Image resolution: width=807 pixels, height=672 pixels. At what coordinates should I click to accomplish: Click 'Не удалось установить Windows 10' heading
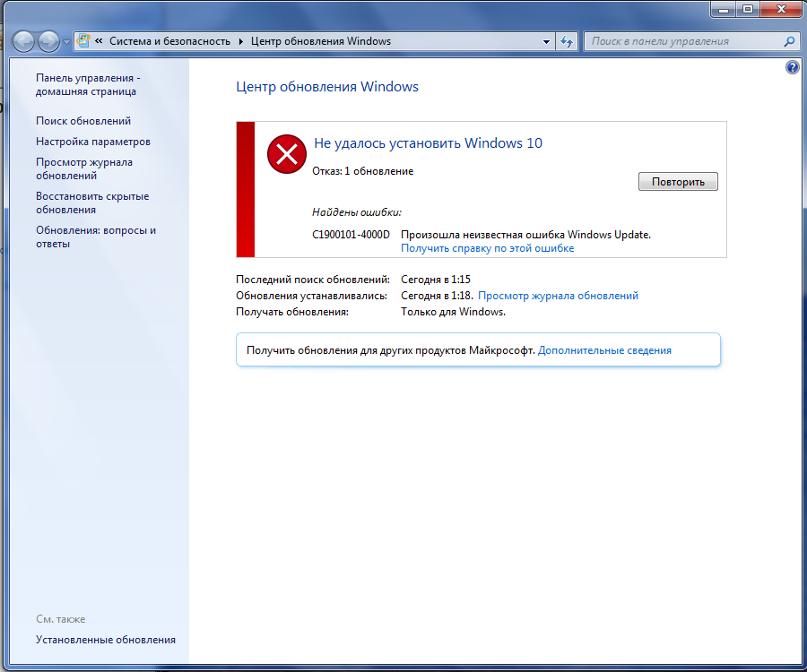coord(429,143)
